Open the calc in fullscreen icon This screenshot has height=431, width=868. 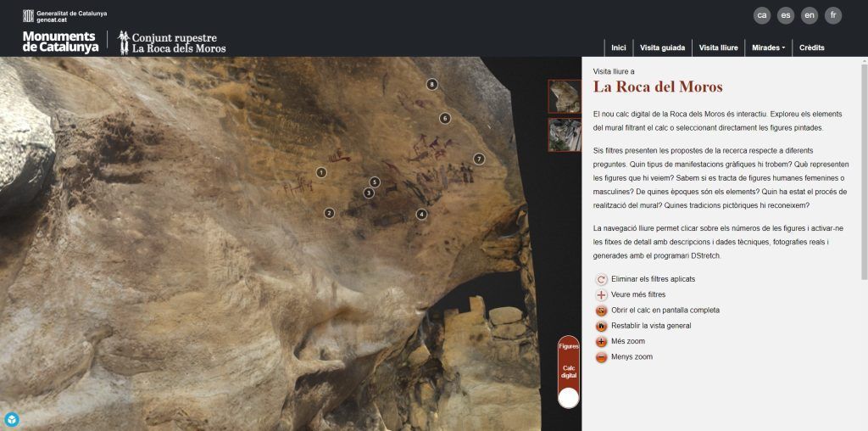(602, 311)
